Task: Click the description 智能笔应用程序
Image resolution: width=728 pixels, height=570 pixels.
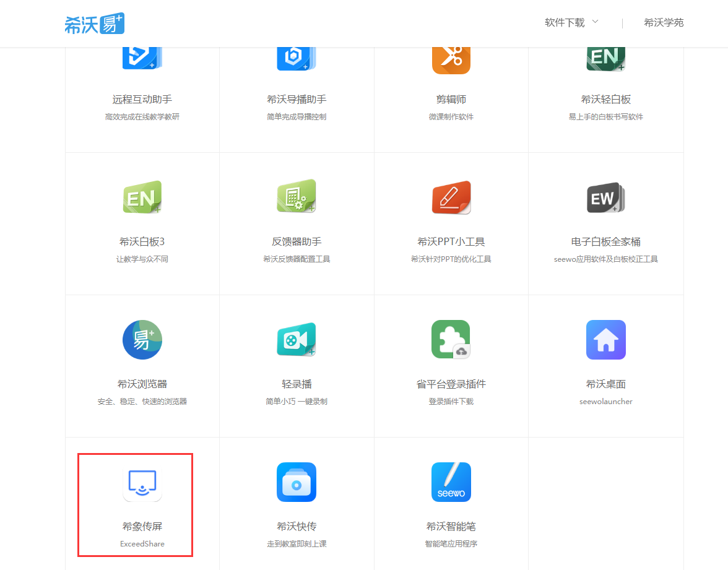Action: click(x=451, y=544)
